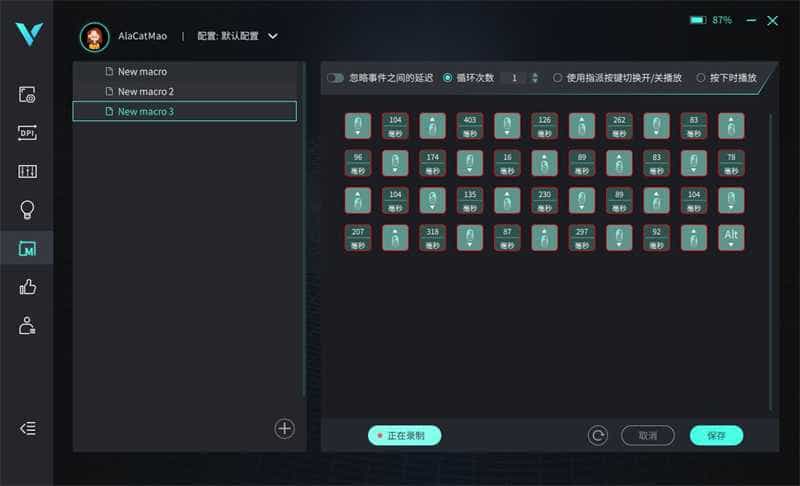Expand the 配置 profile dropdown
This screenshot has height=486, width=800.
pos(273,36)
